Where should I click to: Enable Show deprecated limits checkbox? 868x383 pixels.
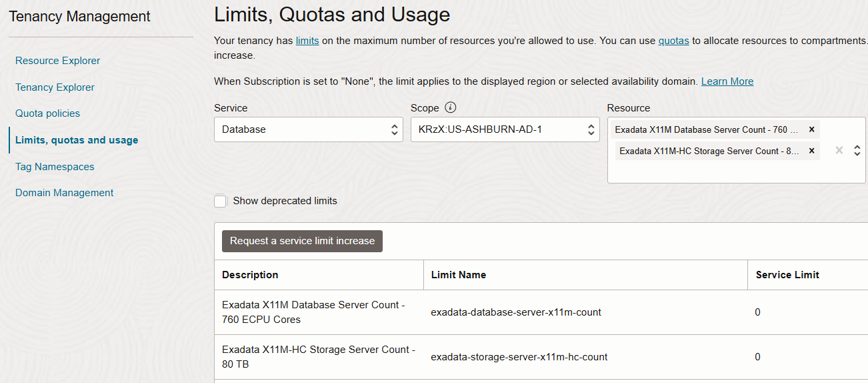(220, 201)
